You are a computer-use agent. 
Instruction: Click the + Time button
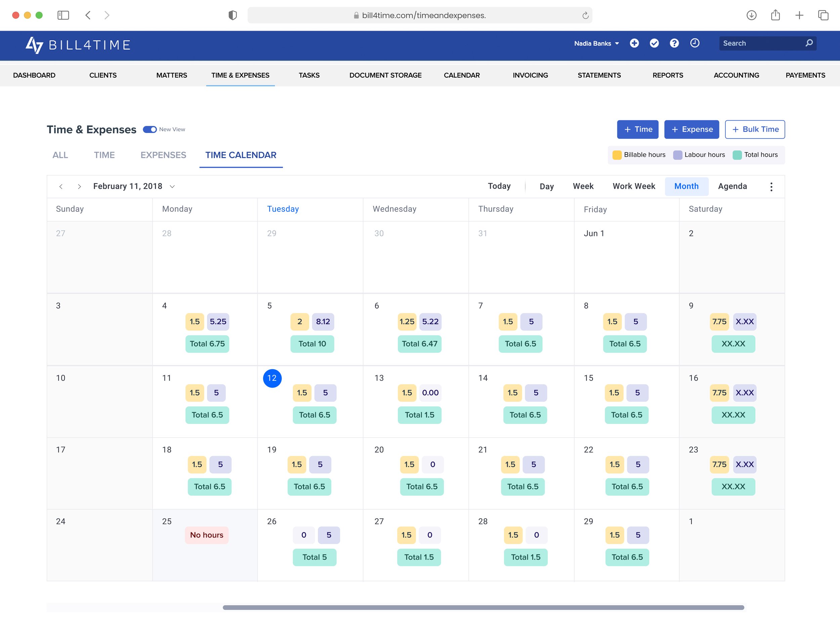638,129
